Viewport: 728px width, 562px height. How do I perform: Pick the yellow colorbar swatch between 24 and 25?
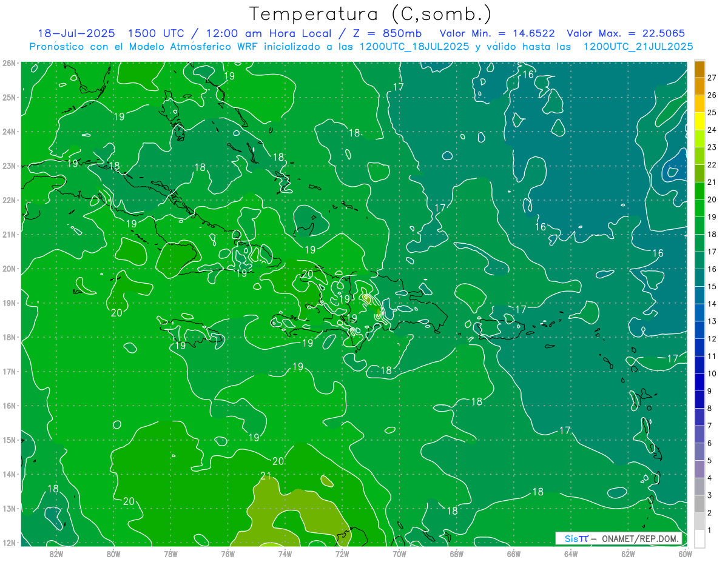(x=699, y=121)
